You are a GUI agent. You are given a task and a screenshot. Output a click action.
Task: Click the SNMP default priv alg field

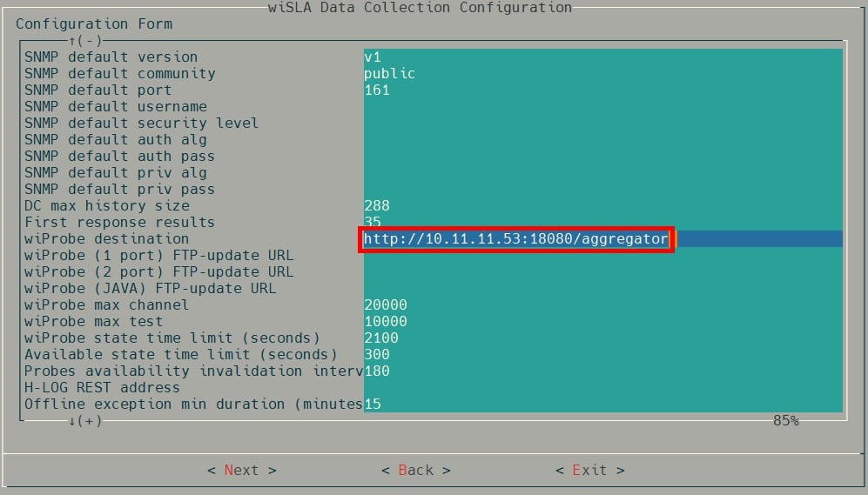click(602, 173)
